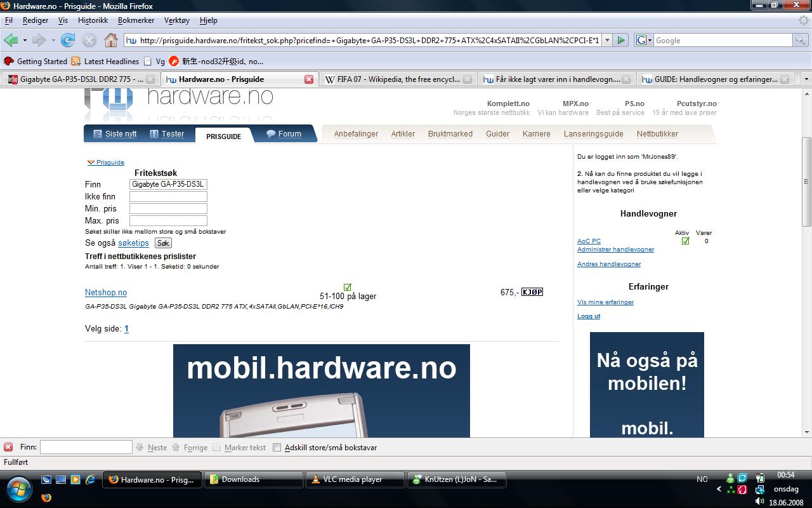Open the search engine selector dropdown
The image size is (812, 508).
tap(642, 40)
